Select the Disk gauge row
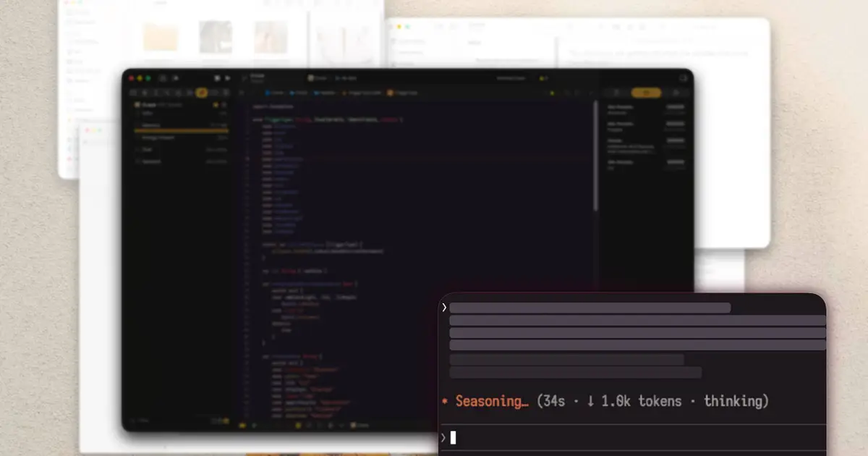 click(x=181, y=150)
